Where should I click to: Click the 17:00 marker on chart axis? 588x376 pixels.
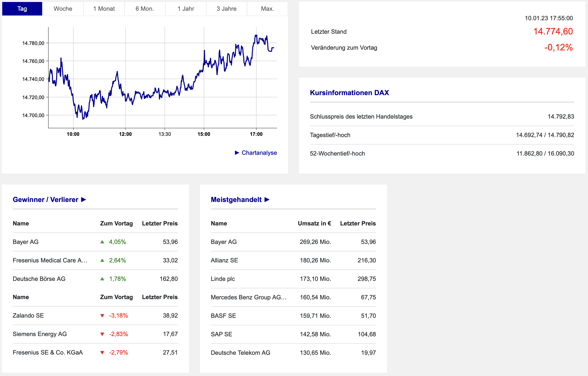[256, 134]
